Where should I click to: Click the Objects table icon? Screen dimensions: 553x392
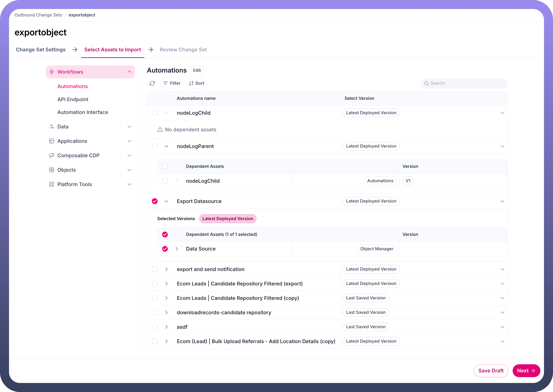pos(51,170)
